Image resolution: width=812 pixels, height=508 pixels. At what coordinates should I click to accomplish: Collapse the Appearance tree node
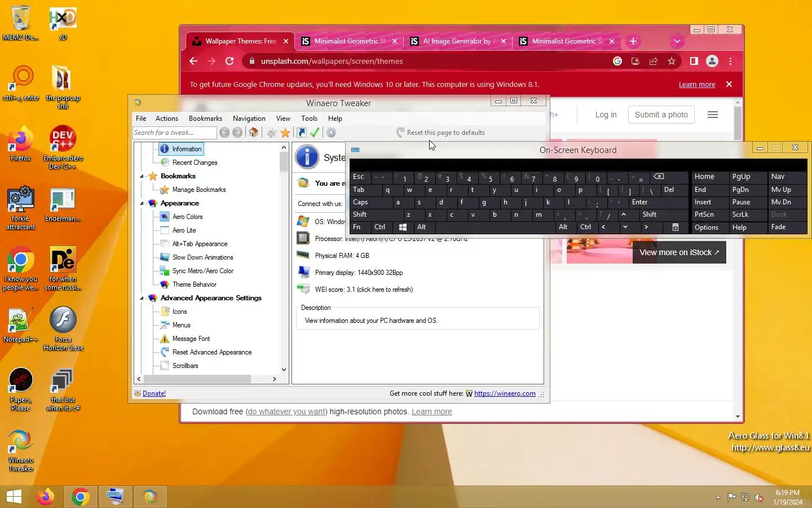[142, 203]
